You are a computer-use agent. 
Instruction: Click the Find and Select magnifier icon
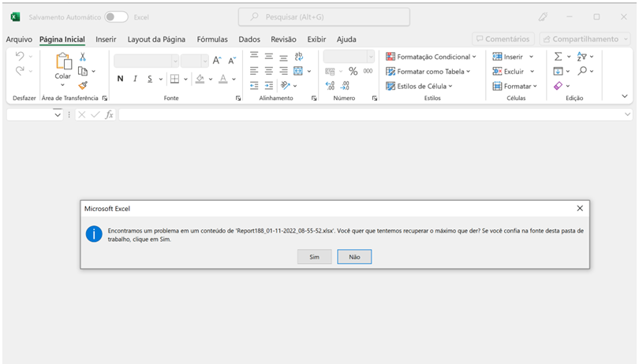pos(582,71)
